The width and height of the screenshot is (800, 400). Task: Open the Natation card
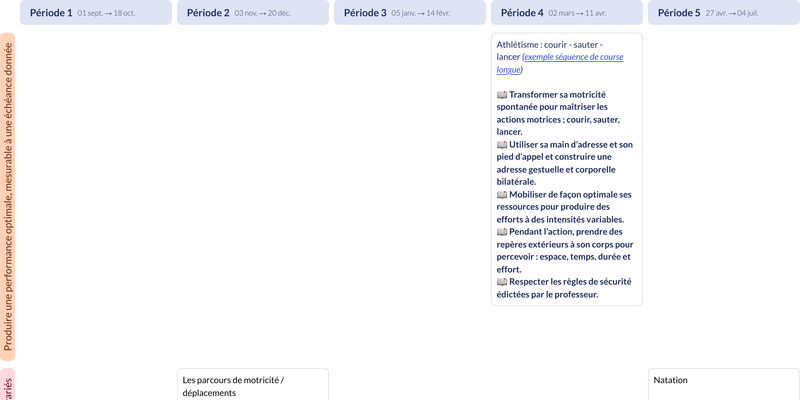[x=724, y=384]
